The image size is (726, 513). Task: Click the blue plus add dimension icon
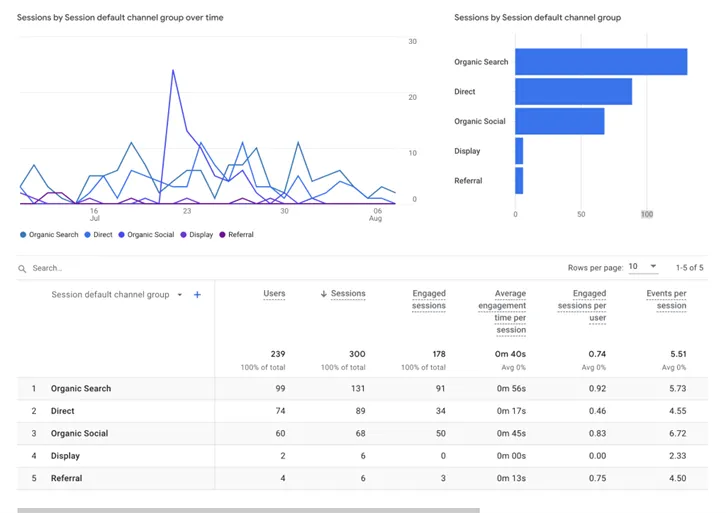197,295
